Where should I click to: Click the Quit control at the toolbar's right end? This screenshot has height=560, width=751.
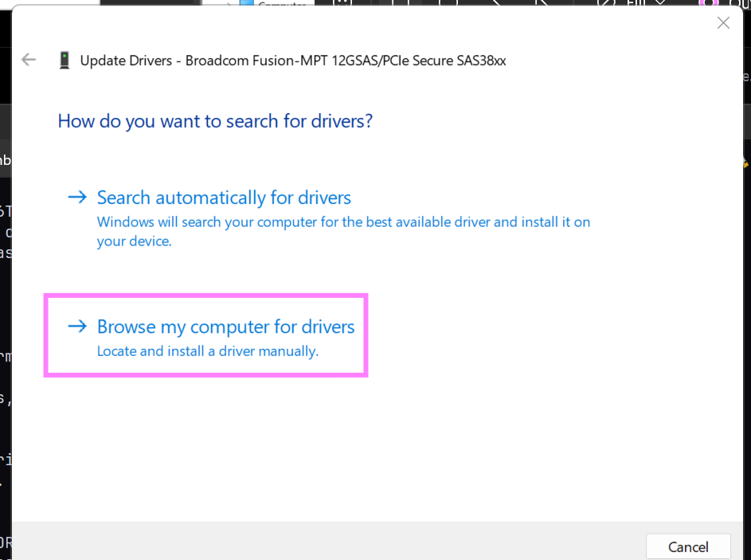click(x=742, y=5)
